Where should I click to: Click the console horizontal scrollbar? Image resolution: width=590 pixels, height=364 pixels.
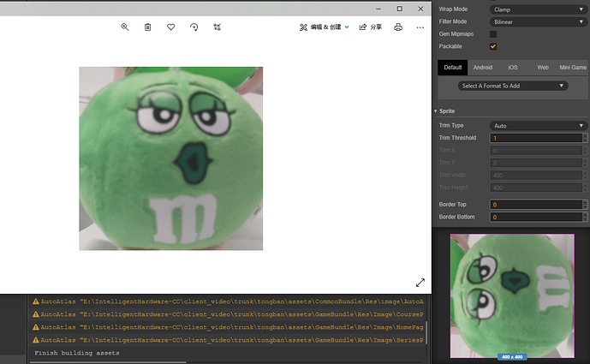click(x=108, y=362)
